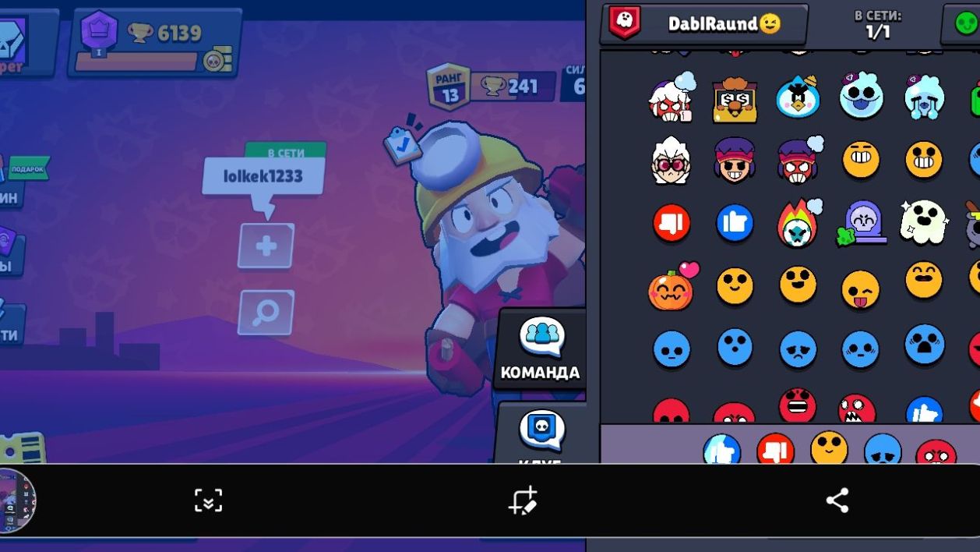The image size is (980, 552).
Task: Send the pumpkin with heart pin
Action: (x=673, y=285)
